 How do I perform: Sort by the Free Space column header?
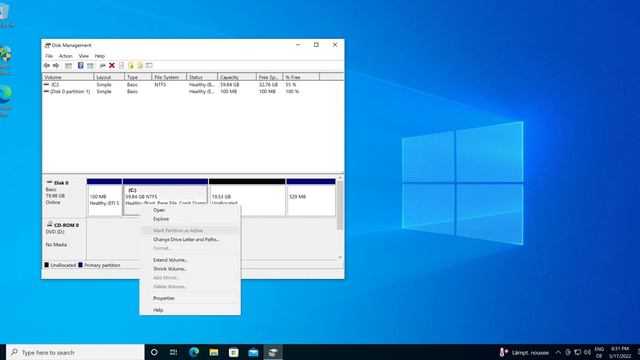click(269, 77)
